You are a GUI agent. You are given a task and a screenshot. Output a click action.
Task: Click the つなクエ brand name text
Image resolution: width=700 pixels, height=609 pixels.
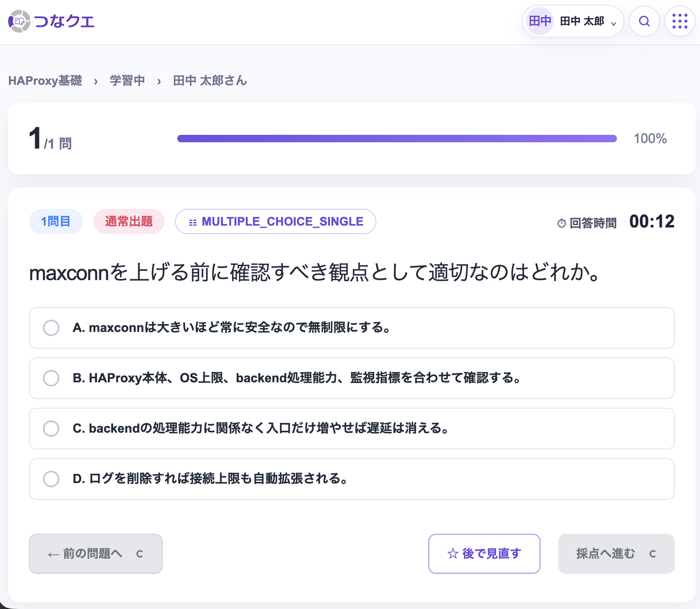(x=64, y=21)
